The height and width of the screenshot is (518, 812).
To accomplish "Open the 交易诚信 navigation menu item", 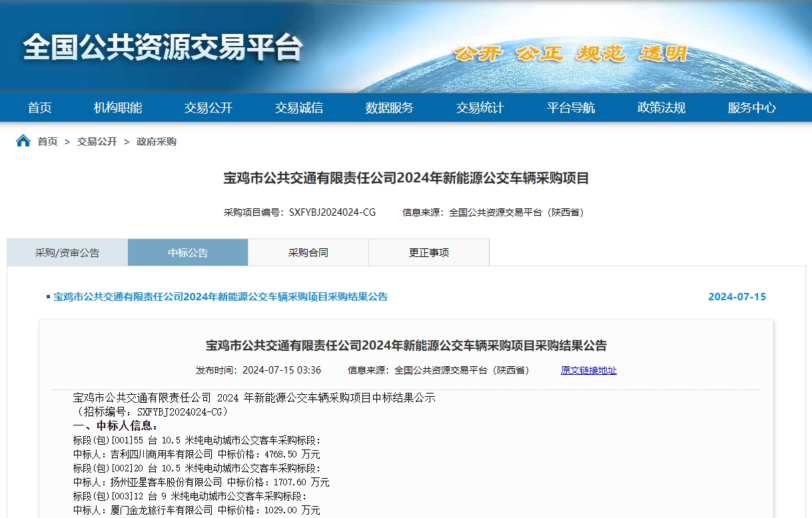I will [298, 107].
